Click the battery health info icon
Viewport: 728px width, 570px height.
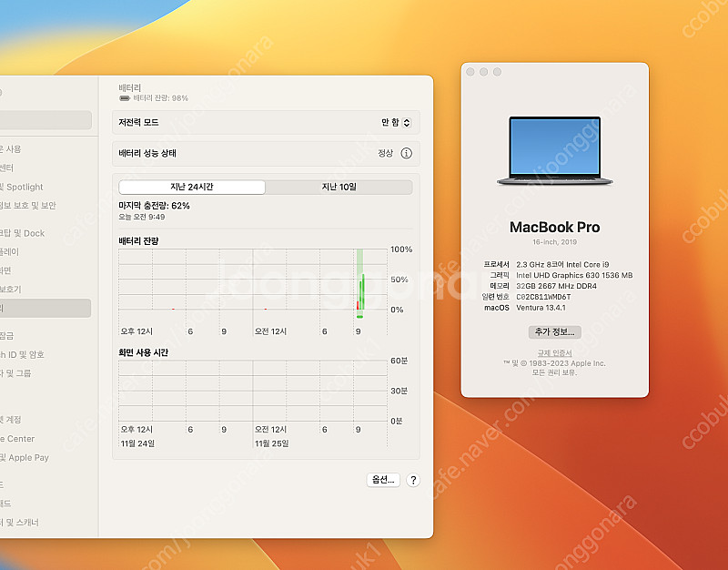coord(406,153)
